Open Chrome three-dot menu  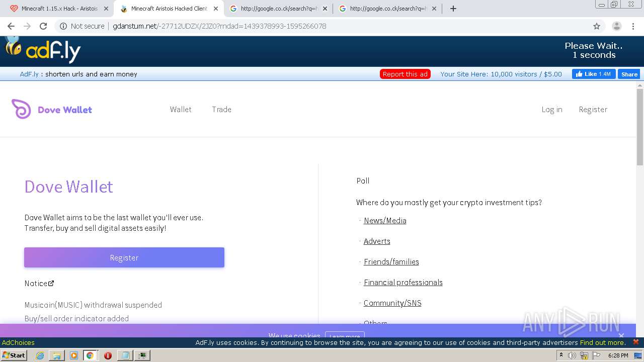633,26
